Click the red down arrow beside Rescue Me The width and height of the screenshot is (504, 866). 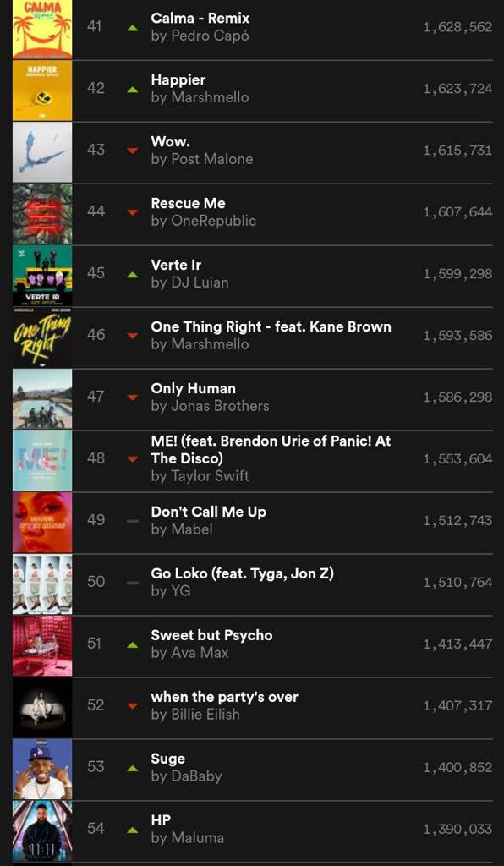pos(132,212)
